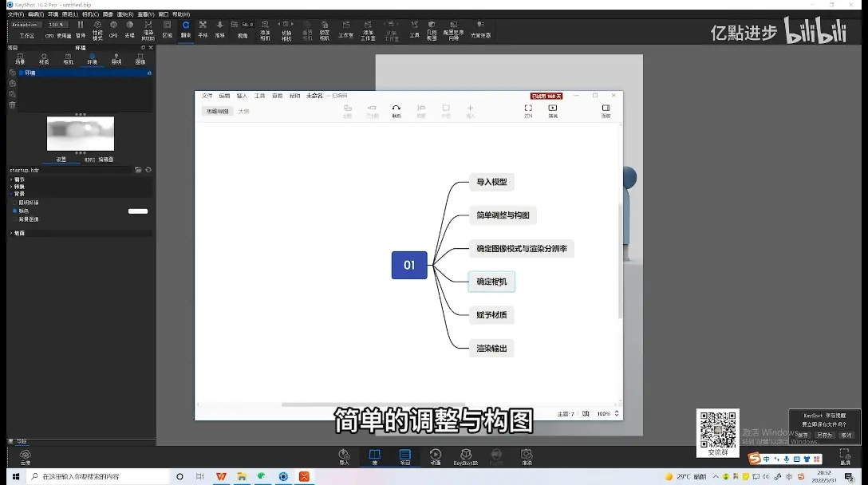The height and width of the screenshot is (485, 868).
Task: Open the Animation workspace dropdown
Action: coord(25,25)
